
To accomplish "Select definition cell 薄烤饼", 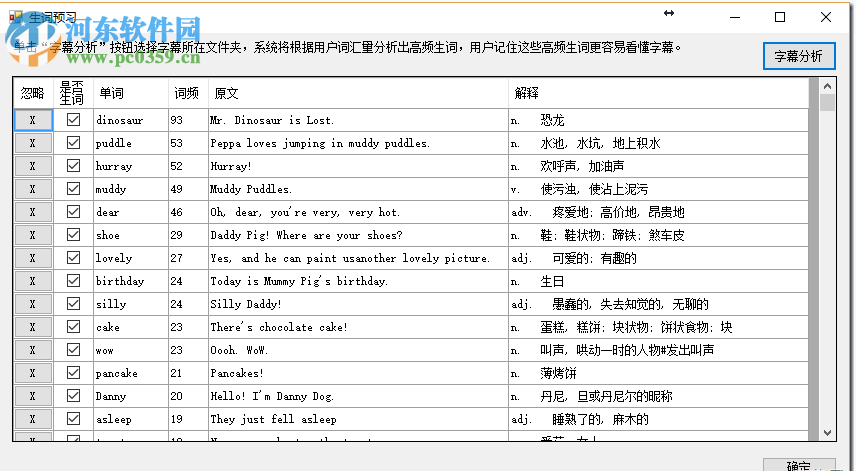I will click(658, 373).
